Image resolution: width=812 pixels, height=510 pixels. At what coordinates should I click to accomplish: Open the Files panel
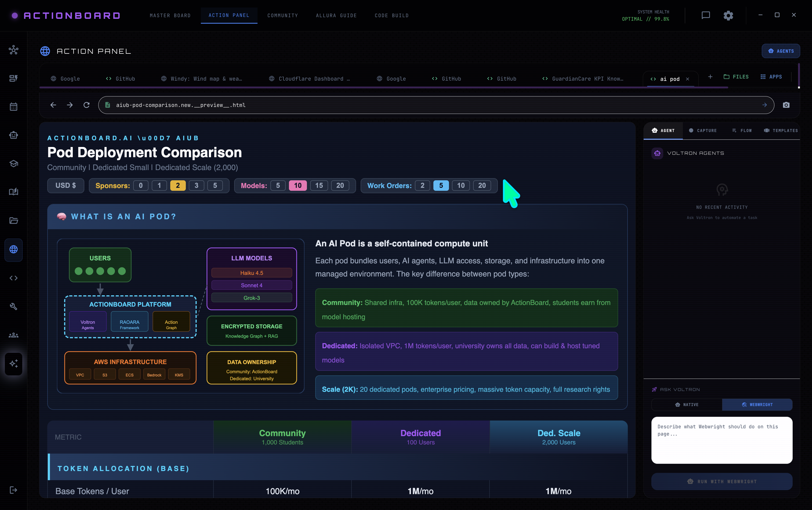736,77
